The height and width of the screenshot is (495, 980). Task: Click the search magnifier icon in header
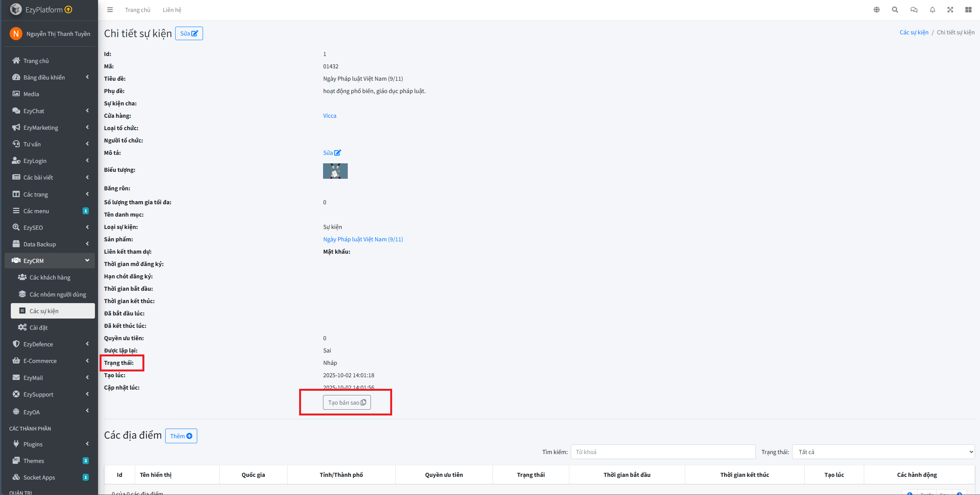coord(895,10)
